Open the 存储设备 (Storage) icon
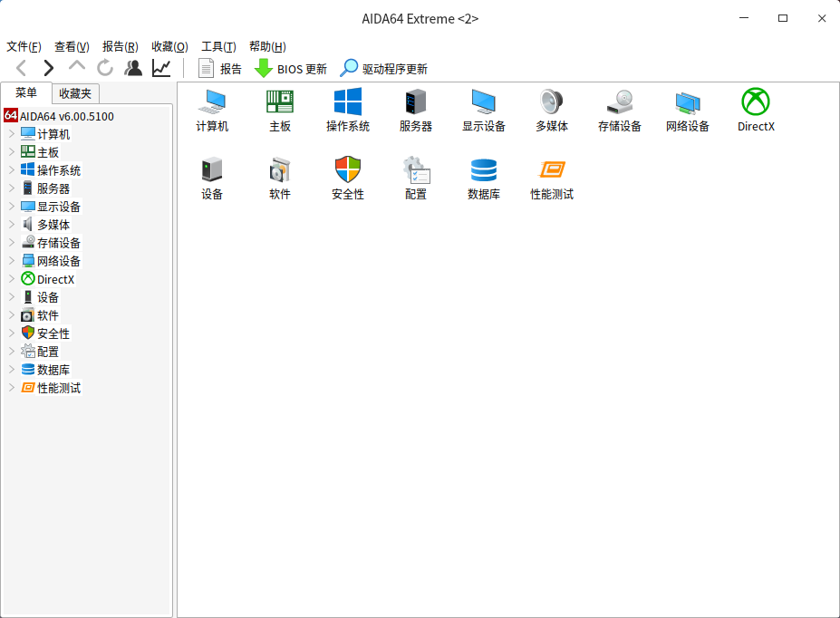 pyautogui.click(x=619, y=109)
